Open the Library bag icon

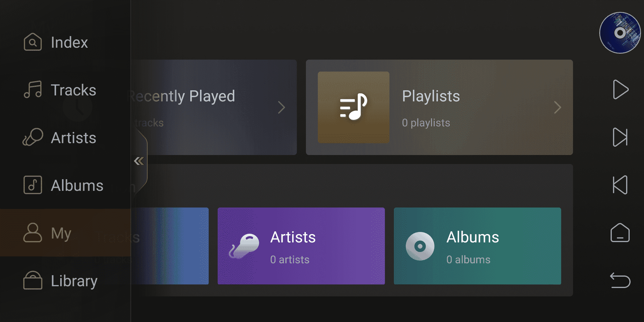coord(32,280)
